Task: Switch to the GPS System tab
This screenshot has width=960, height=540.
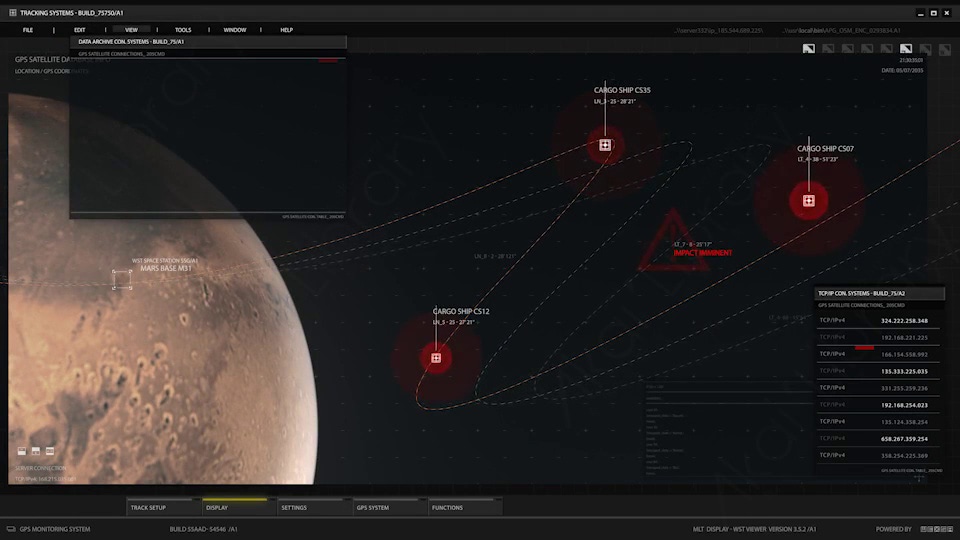Action: click(x=389, y=507)
